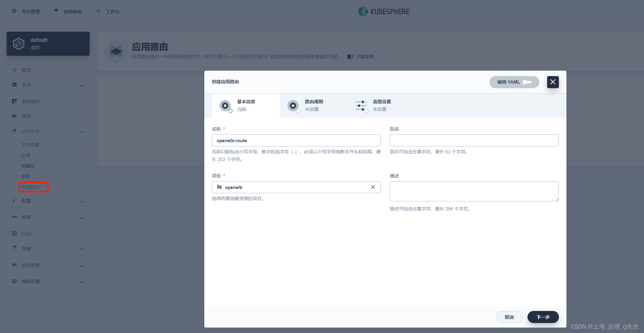The height and width of the screenshot is (333, 644).
Task: Click the application workloads icon
Action: (x=14, y=131)
